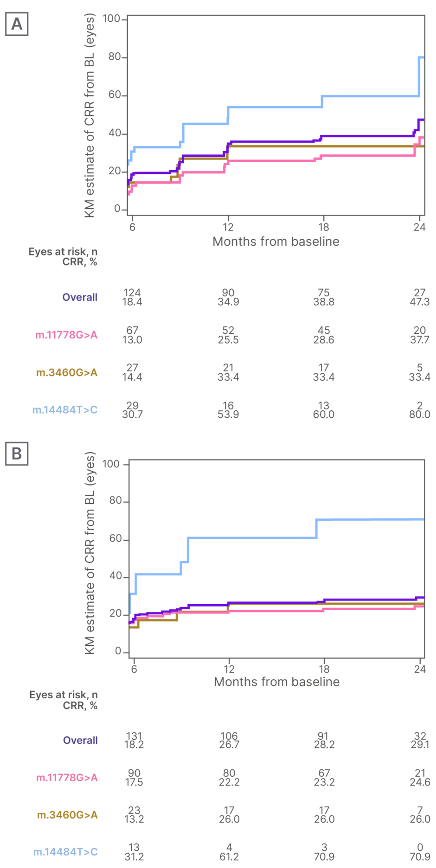Select the Overall row label in panel B

(x=80, y=740)
